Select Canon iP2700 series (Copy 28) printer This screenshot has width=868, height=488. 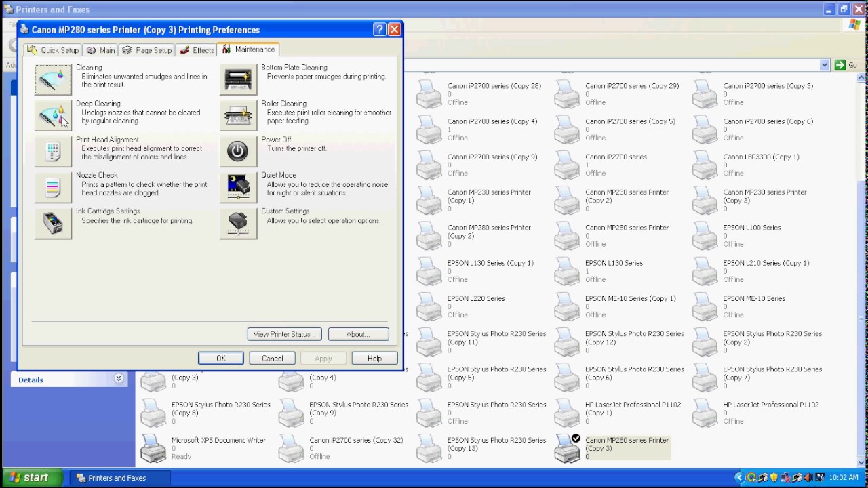[x=479, y=94]
